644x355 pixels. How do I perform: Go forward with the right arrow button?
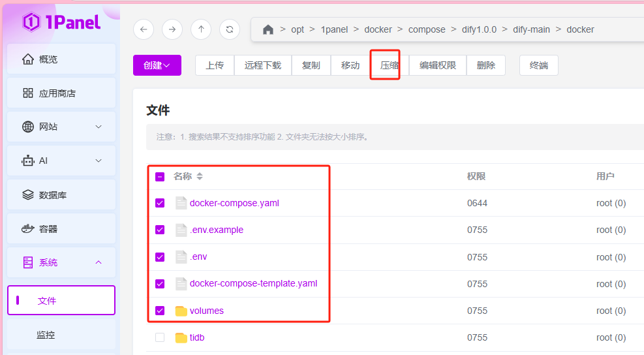coord(172,29)
